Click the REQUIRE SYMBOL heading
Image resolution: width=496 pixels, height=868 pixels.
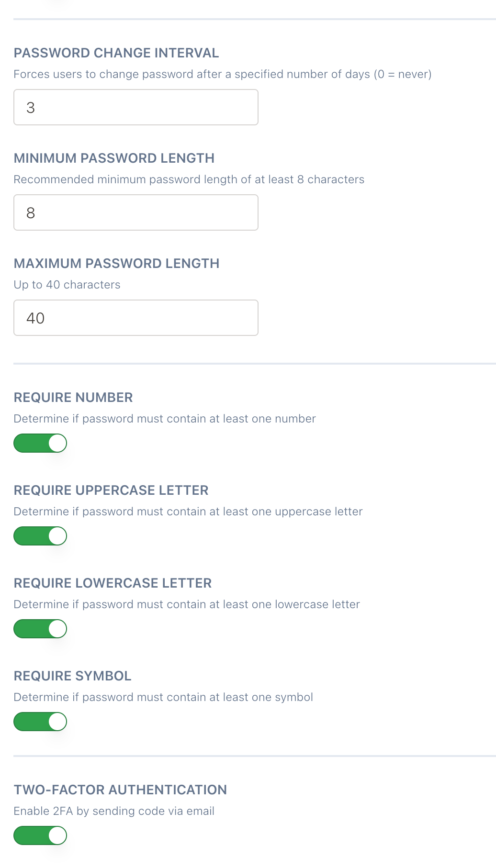click(x=72, y=676)
